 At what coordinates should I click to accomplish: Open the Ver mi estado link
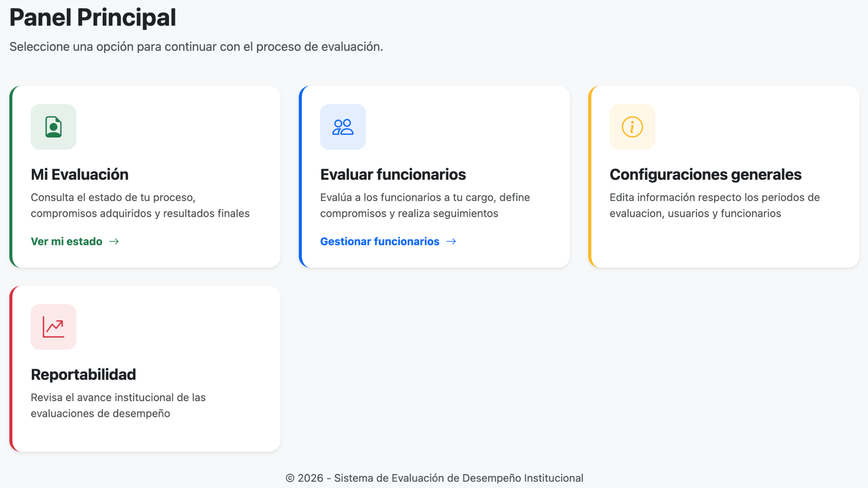(75, 241)
